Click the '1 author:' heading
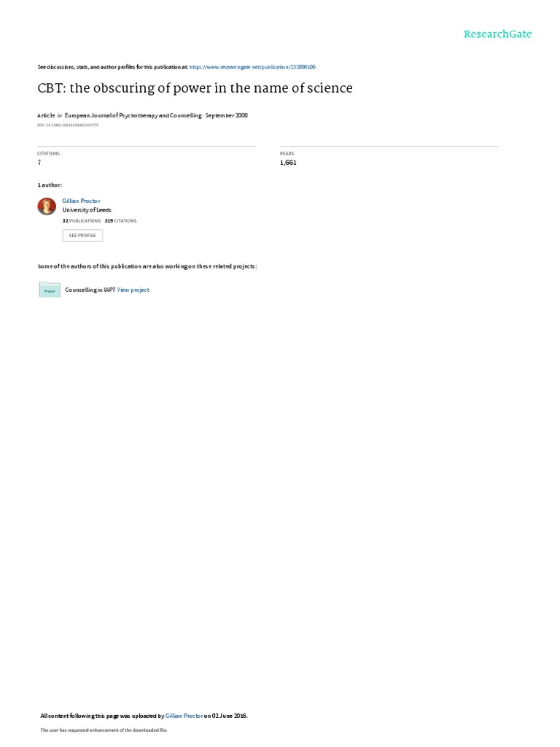 point(50,185)
